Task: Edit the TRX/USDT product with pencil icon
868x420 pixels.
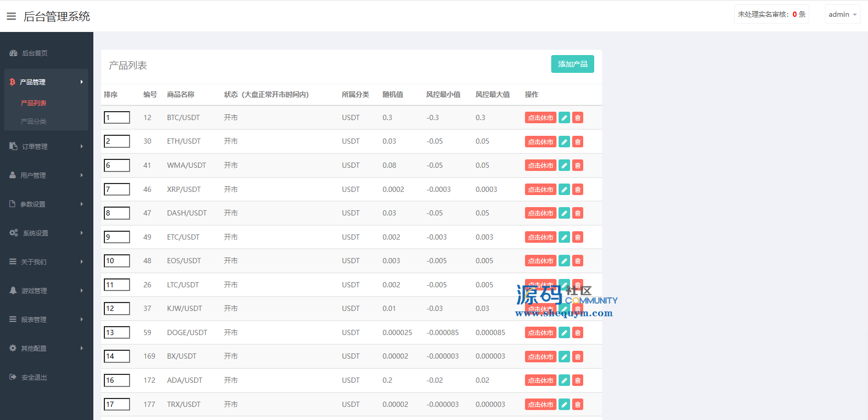Action: click(564, 405)
